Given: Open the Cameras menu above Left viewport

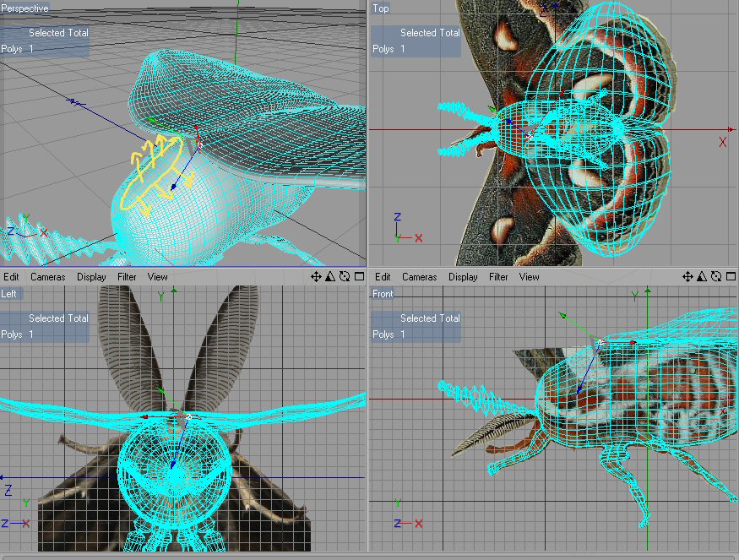Looking at the screenshot, I should [x=48, y=277].
